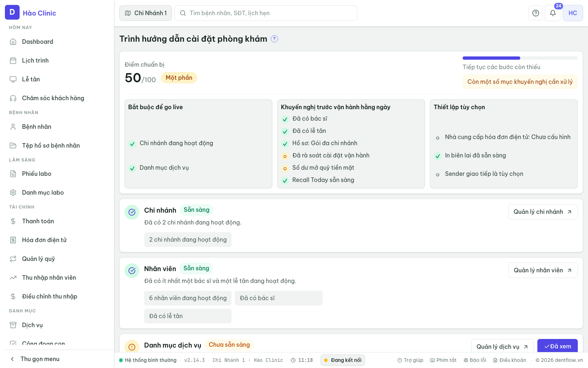This screenshot has width=588, height=368.
Task: Click the Dịch vụ archive box icon
Action: click(x=13, y=325)
